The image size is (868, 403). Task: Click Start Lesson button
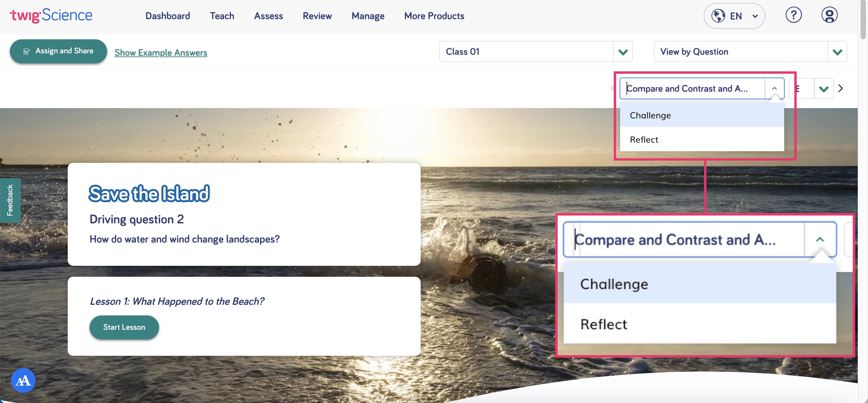(124, 327)
